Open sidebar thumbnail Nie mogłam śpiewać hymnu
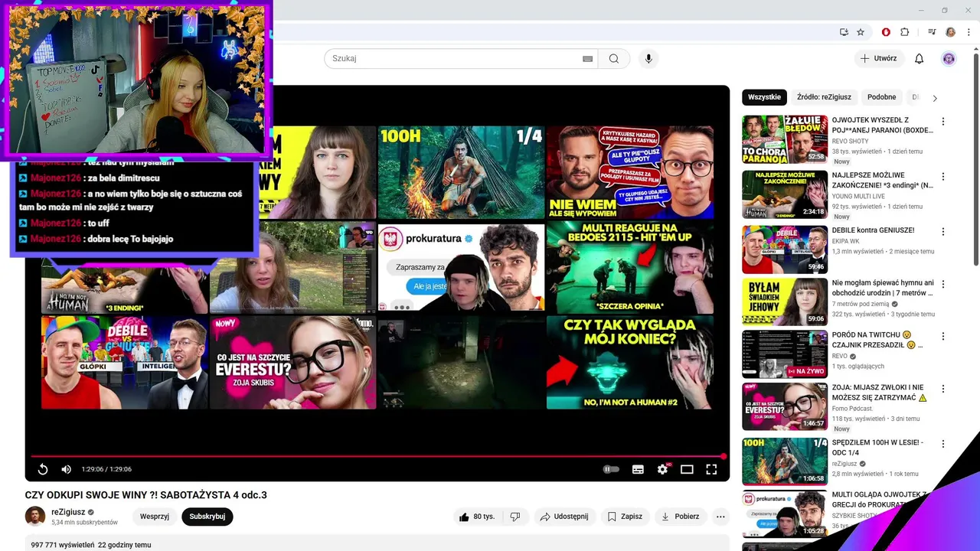 [785, 302]
